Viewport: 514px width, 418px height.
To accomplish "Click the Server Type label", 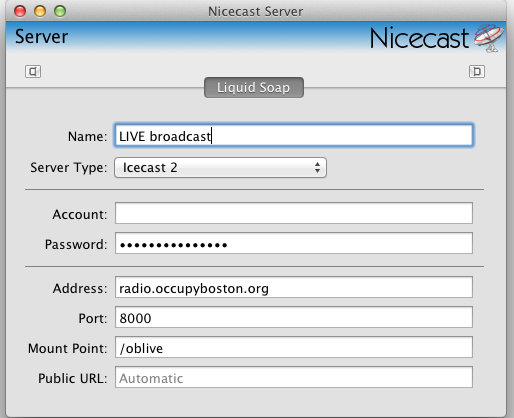I will pos(69,168).
